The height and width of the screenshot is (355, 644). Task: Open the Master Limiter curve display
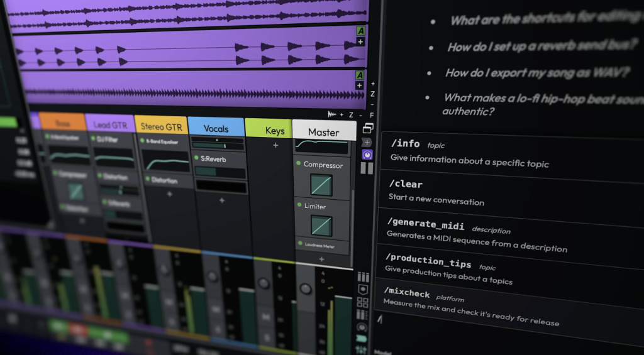pos(321,226)
